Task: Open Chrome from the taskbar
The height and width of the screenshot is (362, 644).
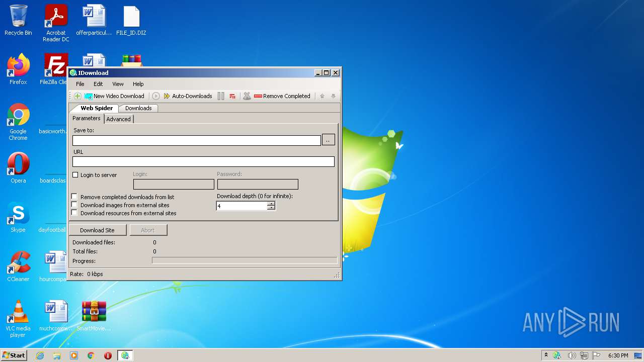Action: [x=91, y=355]
